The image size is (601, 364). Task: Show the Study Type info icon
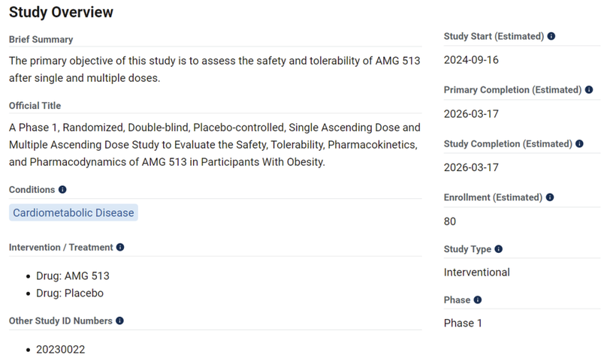[499, 249]
